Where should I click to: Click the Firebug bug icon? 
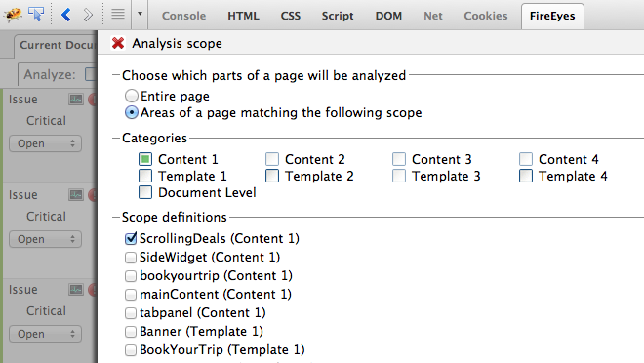13,15
